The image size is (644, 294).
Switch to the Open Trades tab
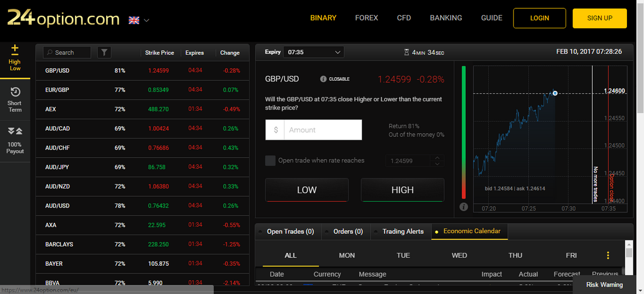290,232
